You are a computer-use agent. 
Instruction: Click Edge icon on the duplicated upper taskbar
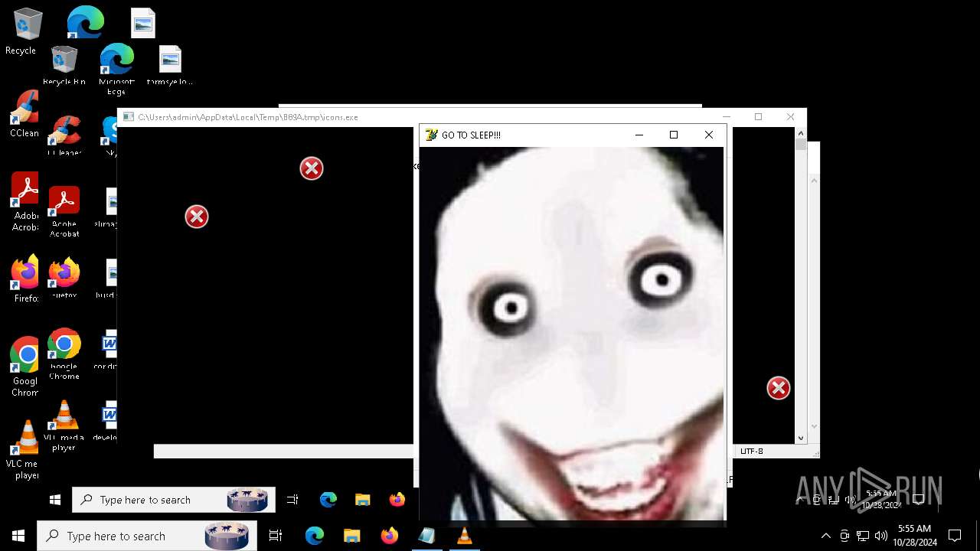[x=328, y=500]
